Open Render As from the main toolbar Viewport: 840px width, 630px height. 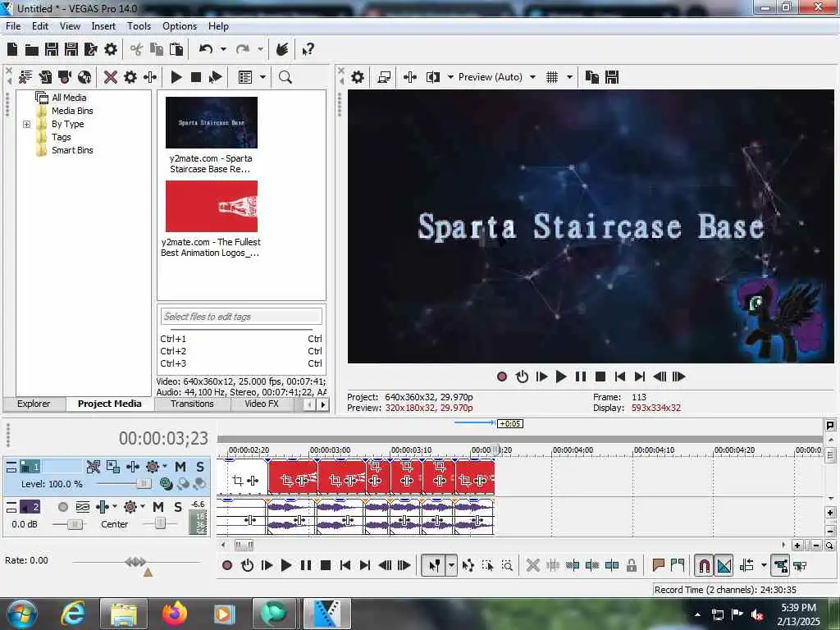pyautogui.click(x=90, y=50)
